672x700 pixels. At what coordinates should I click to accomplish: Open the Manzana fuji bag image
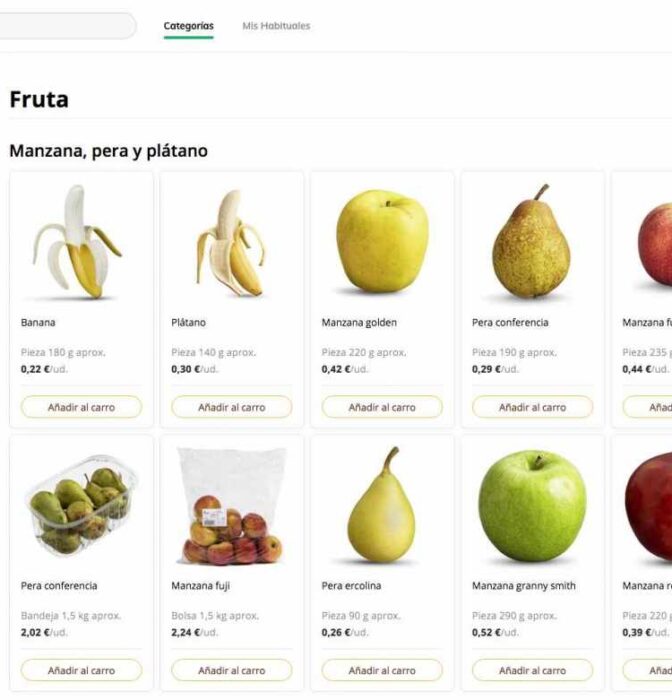pyautogui.click(x=231, y=507)
